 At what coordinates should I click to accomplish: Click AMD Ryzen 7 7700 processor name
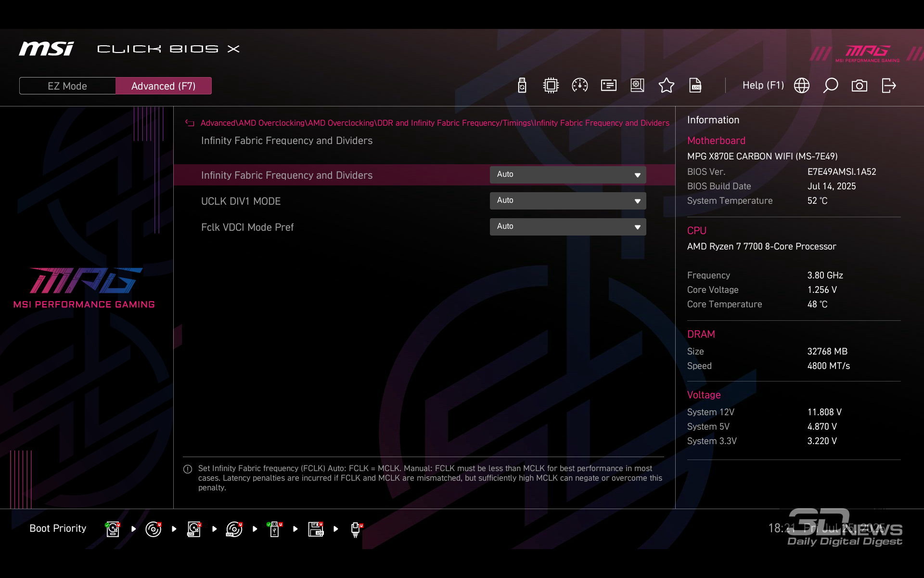[x=762, y=247]
